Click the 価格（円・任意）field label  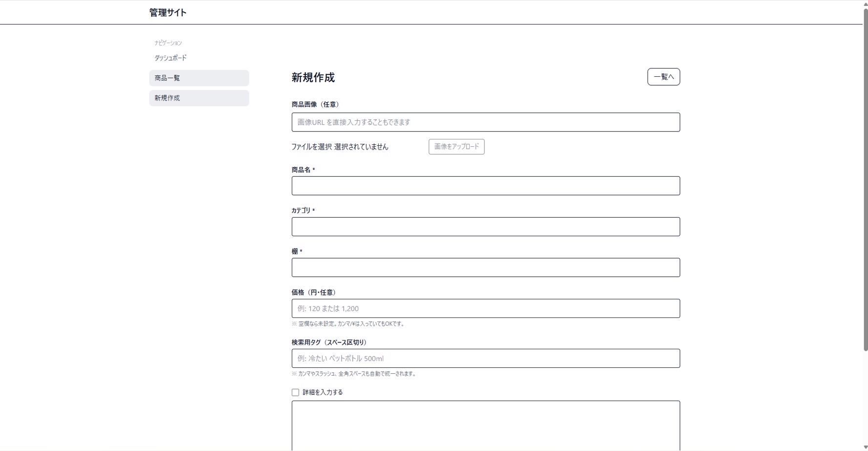coord(313,293)
